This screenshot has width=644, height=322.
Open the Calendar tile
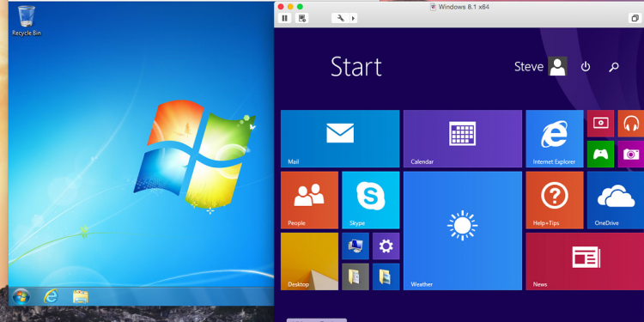tap(463, 139)
